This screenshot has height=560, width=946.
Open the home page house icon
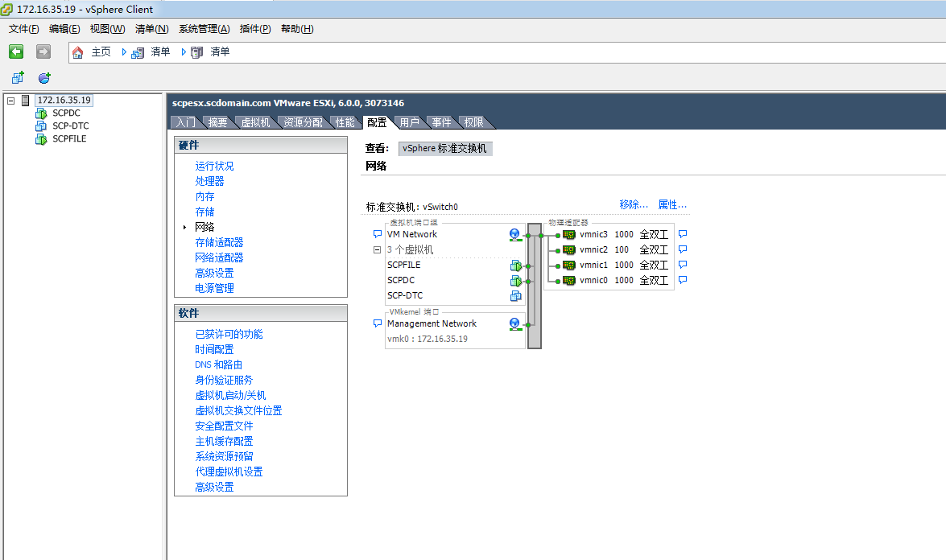[78, 52]
